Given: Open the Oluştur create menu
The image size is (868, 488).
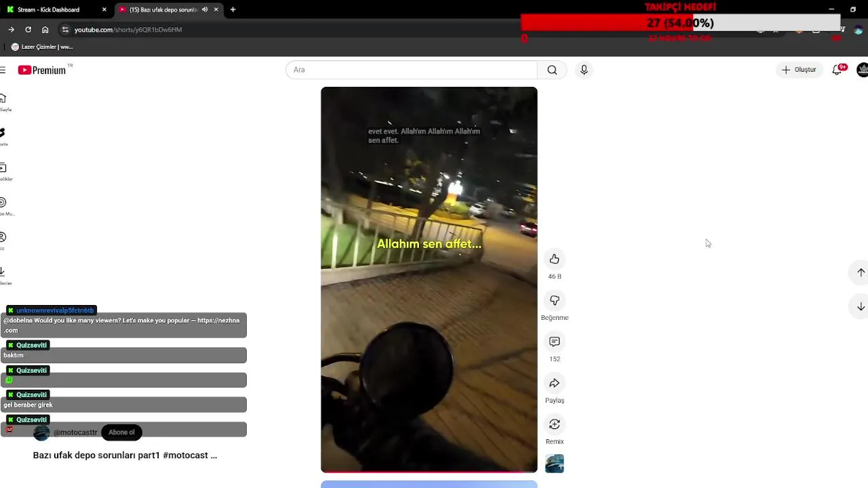Looking at the screenshot, I should [799, 70].
